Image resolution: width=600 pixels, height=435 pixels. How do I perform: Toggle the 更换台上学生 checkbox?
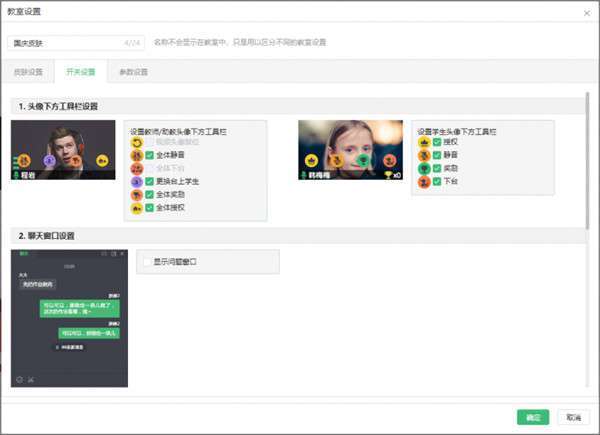coord(150,181)
